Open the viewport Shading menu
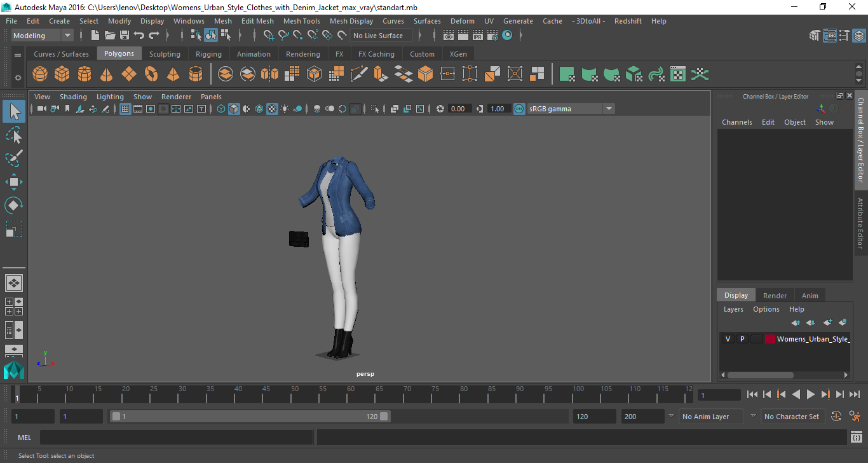This screenshot has height=463, width=868. tap(73, 97)
